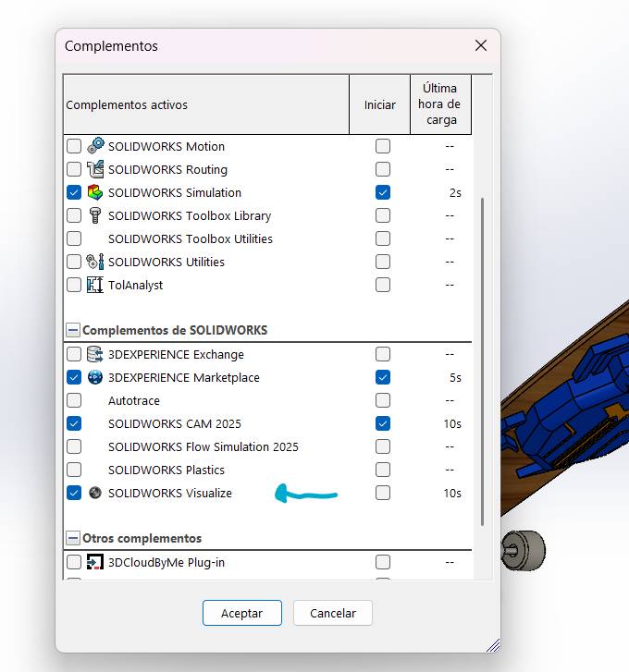This screenshot has width=629, height=672.
Task: Collapse the Otros complementos group
Action: (73, 538)
